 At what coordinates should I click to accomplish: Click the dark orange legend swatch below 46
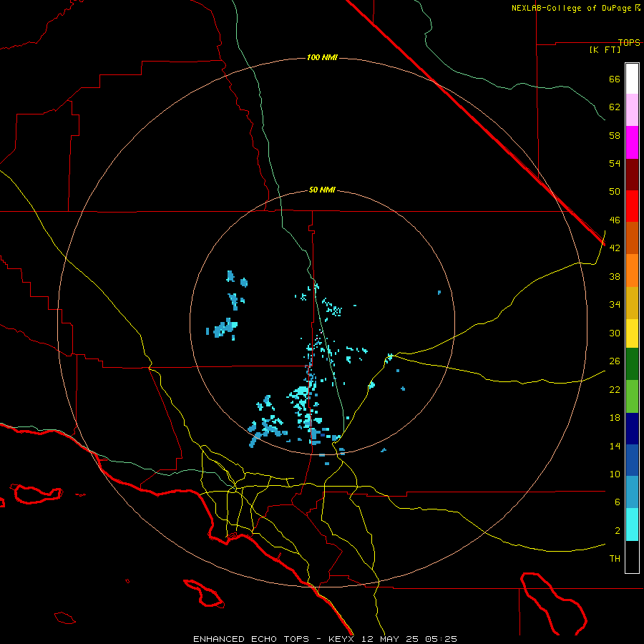tap(632, 238)
